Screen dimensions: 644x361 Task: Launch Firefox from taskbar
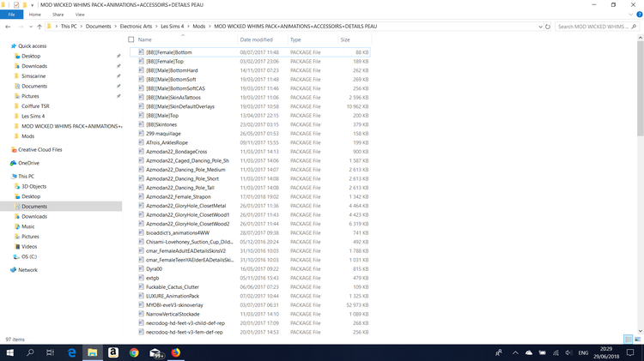[176, 352]
